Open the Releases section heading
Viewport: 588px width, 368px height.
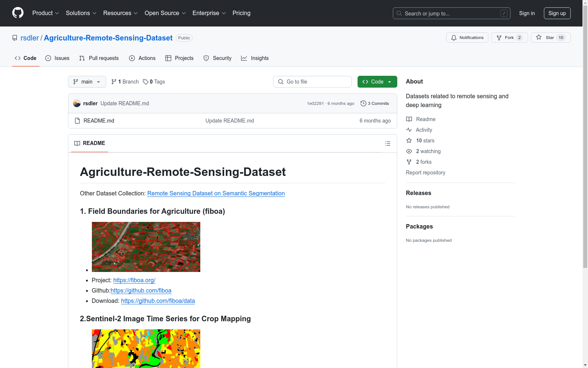point(419,193)
